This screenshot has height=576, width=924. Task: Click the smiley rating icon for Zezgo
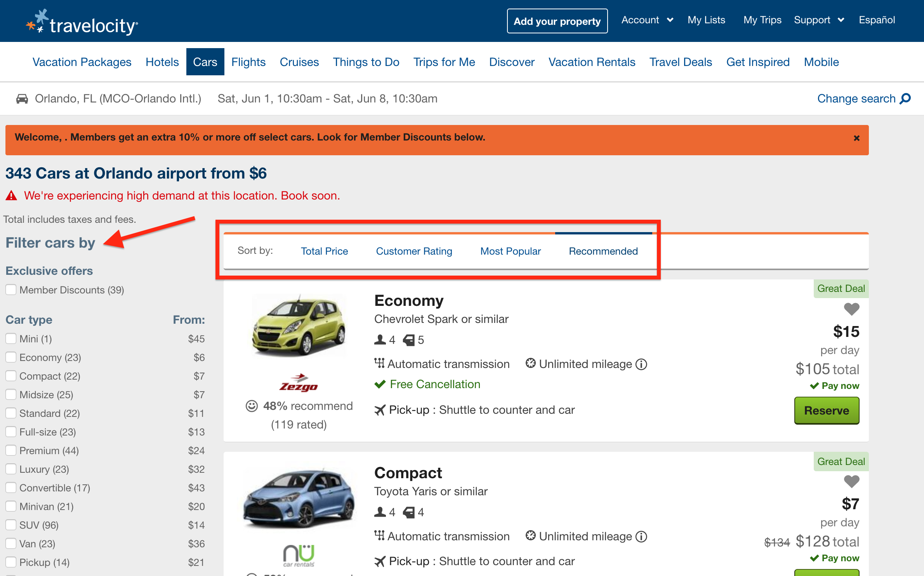click(x=252, y=406)
